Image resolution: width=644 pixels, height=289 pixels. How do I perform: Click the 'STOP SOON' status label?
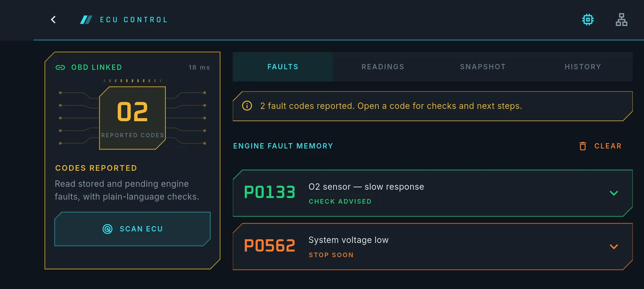coord(331,255)
